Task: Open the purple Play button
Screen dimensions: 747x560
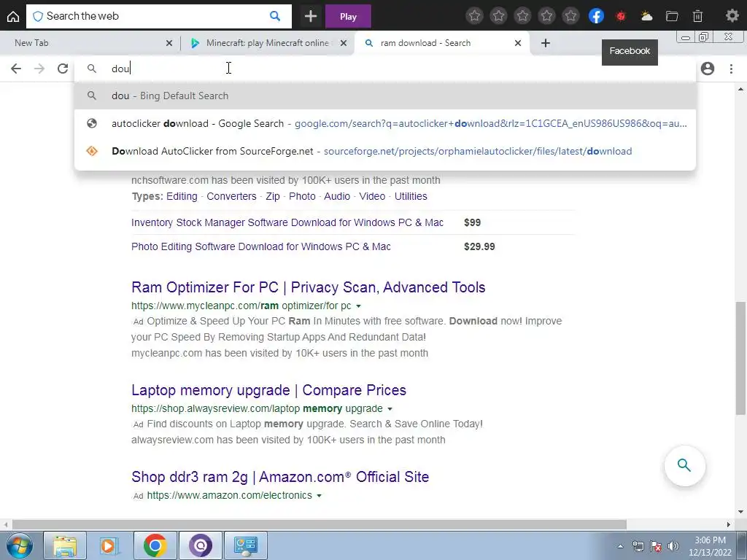Action: click(x=348, y=17)
